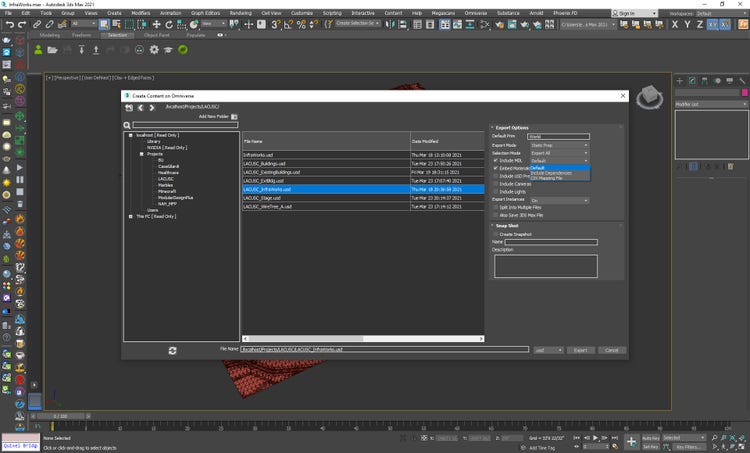Open the Rendering menu
Screen dimensions: 750x453
pos(240,13)
